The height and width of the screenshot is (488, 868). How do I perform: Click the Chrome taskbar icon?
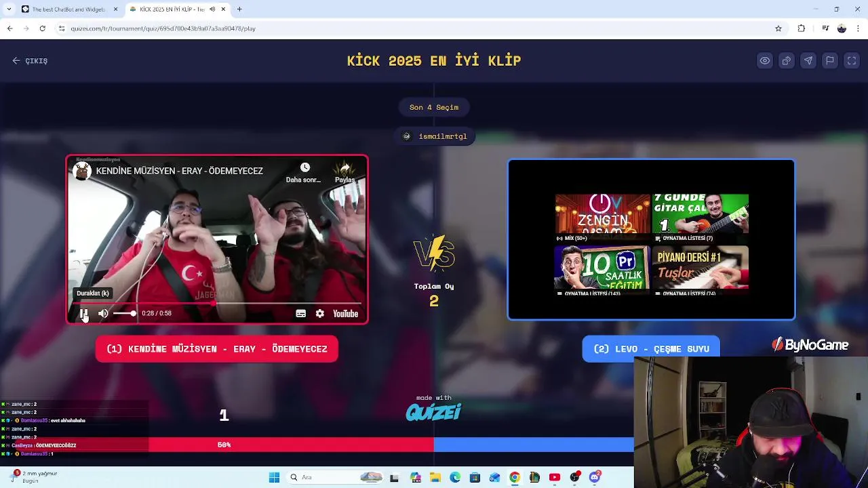[515, 477]
